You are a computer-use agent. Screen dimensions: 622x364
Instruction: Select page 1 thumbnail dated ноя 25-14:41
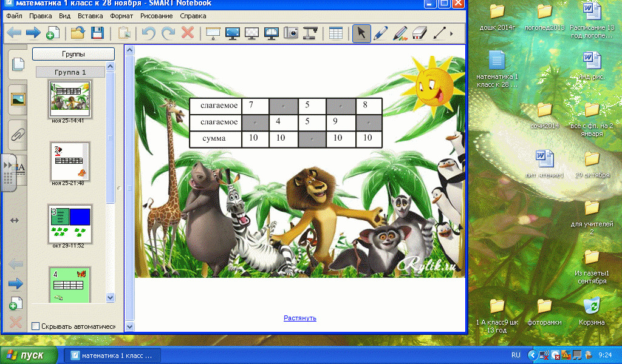[x=70, y=99]
